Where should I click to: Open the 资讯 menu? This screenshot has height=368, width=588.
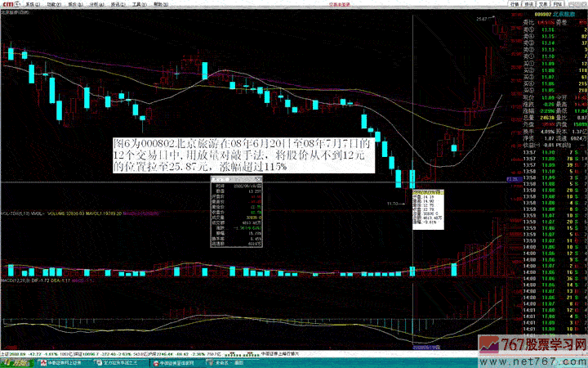pyautogui.click(x=118, y=4)
